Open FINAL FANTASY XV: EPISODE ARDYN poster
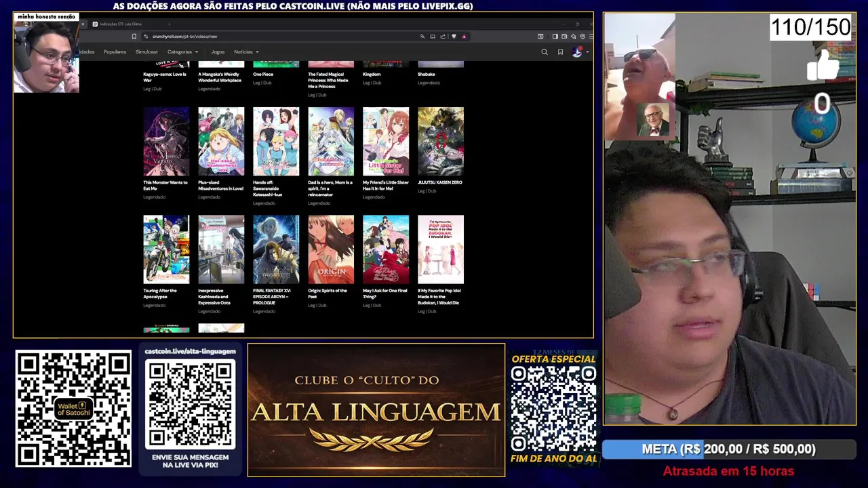 pyautogui.click(x=276, y=249)
